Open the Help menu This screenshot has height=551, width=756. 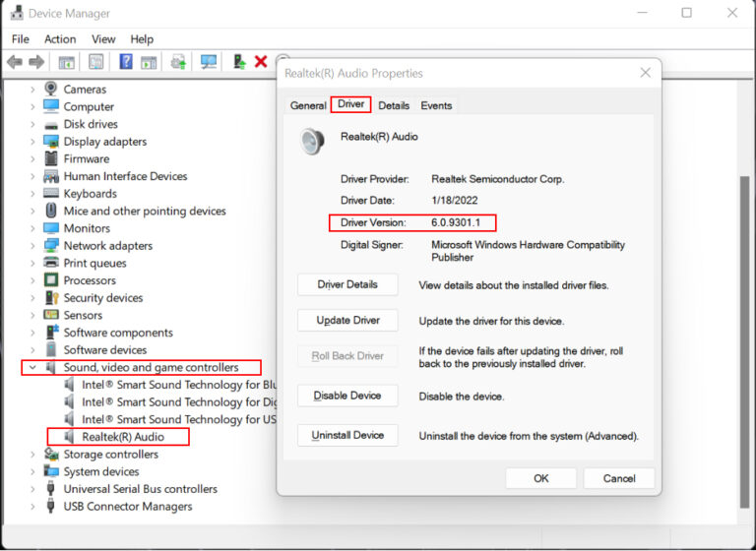[142, 39]
